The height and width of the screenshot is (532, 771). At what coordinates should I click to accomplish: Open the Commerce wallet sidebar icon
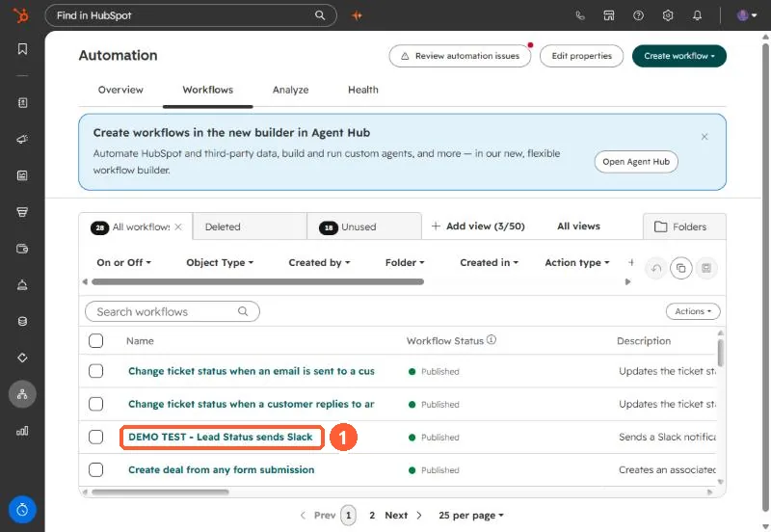(22, 249)
